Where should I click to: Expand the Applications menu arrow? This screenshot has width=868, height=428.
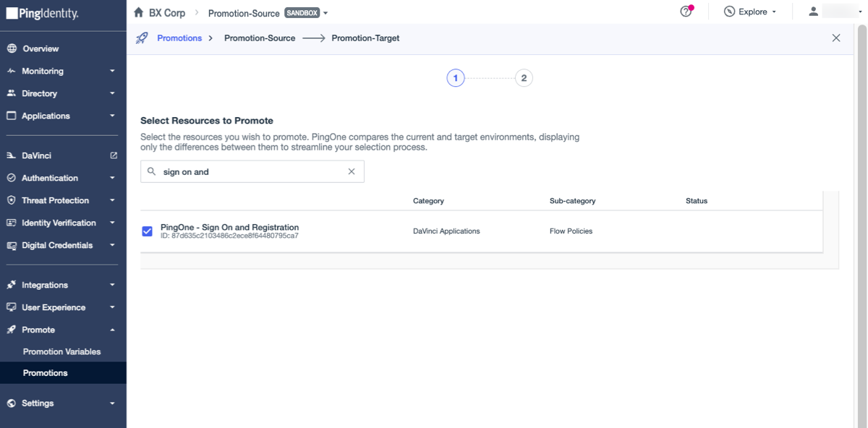(112, 116)
